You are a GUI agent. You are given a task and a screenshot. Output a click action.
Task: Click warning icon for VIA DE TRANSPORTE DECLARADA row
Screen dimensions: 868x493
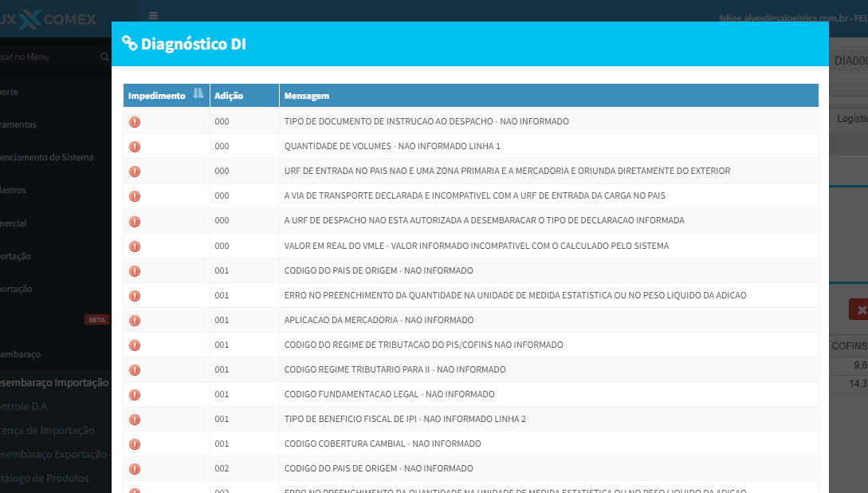pyautogui.click(x=135, y=196)
